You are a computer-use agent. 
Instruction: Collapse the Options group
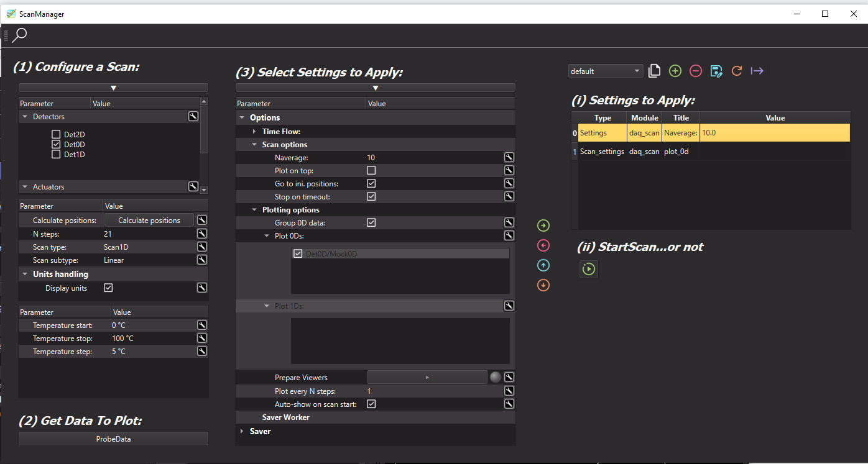[x=242, y=117]
